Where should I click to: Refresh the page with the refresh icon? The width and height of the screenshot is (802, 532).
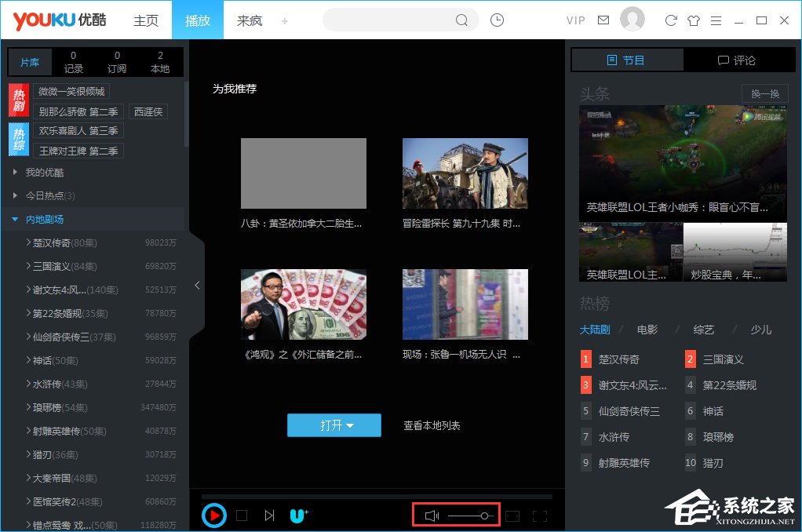(670, 20)
